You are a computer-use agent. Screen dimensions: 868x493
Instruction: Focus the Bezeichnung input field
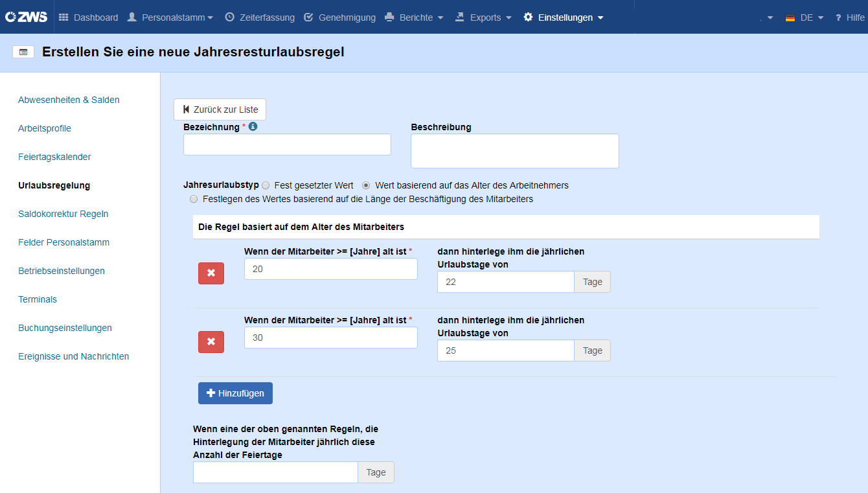coord(287,144)
